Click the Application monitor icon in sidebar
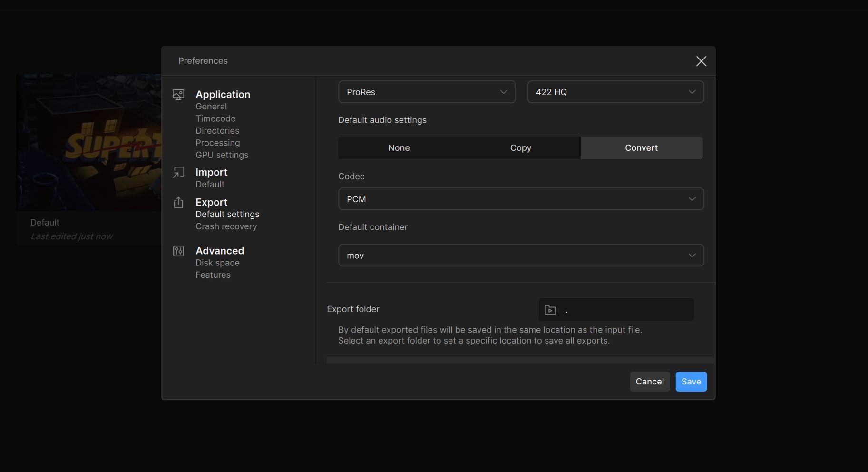The image size is (868, 472). (x=178, y=95)
